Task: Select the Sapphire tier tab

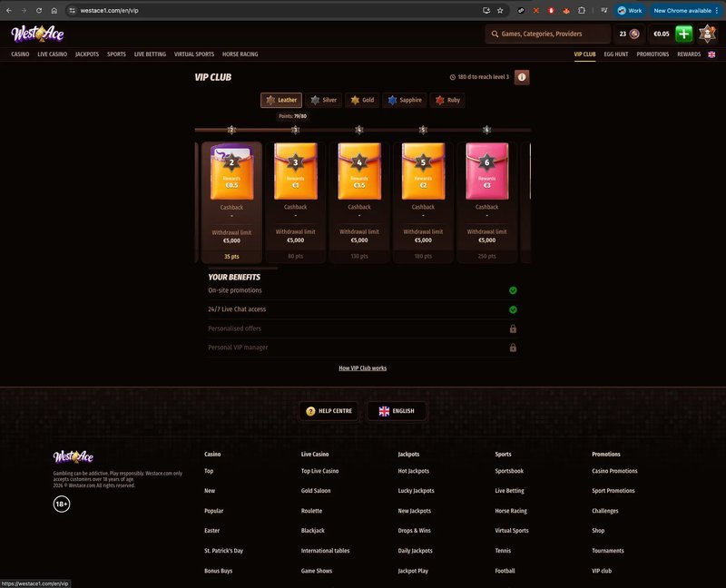Action: pyautogui.click(x=405, y=100)
